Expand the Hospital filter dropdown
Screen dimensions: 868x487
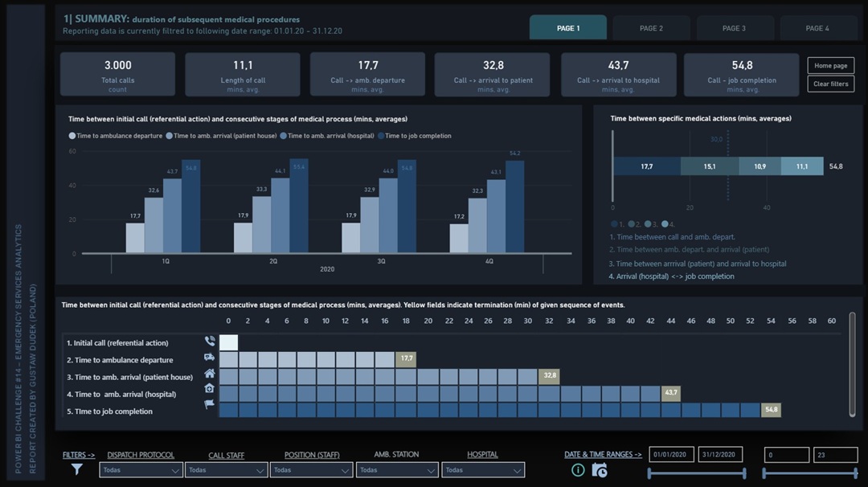483,470
